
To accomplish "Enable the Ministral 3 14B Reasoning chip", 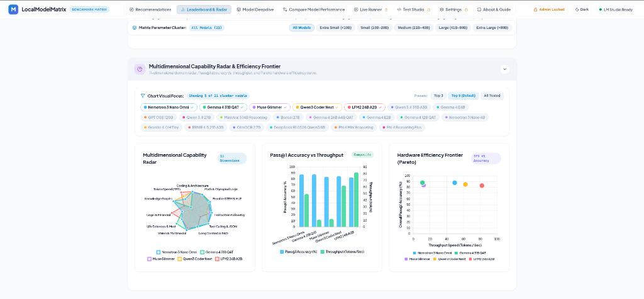I will [243, 118].
